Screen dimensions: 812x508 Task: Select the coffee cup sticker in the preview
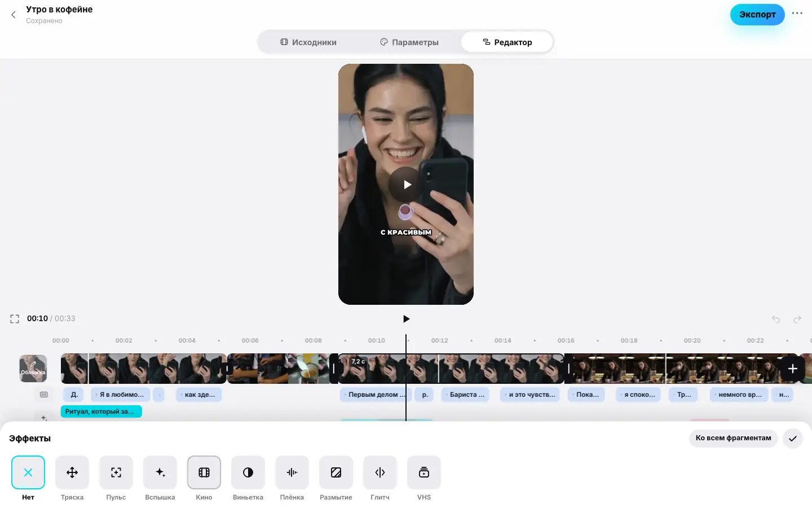[405, 212]
